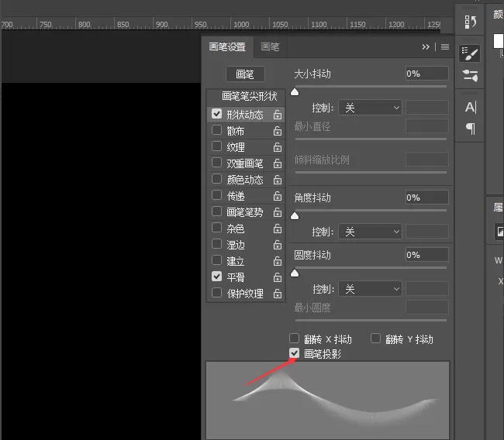Open the Brush Settings panel menu
504x440 pixels.
click(x=445, y=47)
